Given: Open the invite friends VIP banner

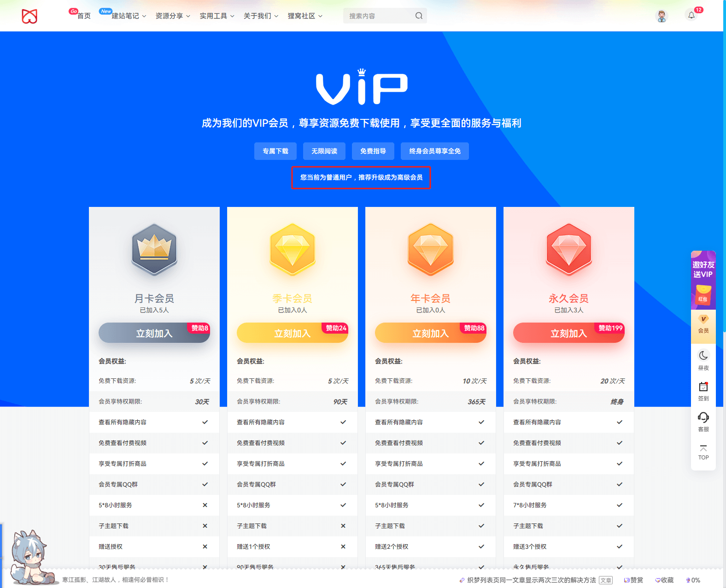Looking at the screenshot, I should 703,280.
